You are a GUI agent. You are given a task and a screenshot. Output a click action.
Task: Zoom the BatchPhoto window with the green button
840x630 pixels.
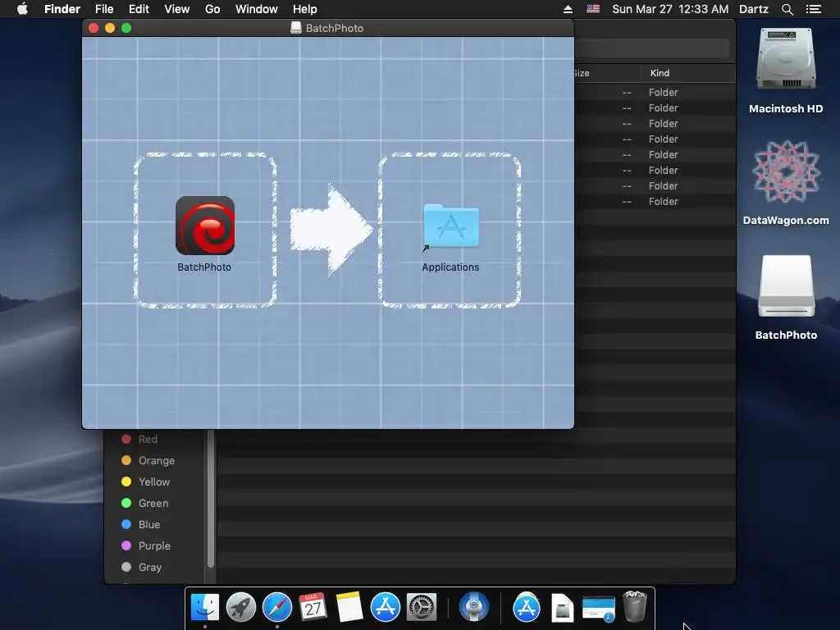coord(126,28)
